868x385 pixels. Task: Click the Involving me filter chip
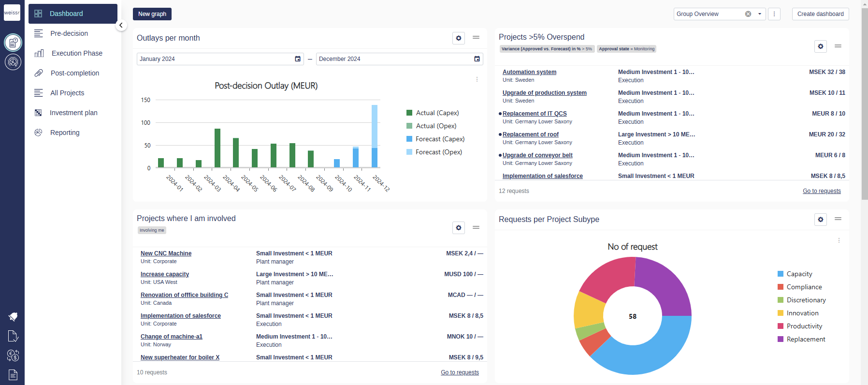pyautogui.click(x=152, y=230)
